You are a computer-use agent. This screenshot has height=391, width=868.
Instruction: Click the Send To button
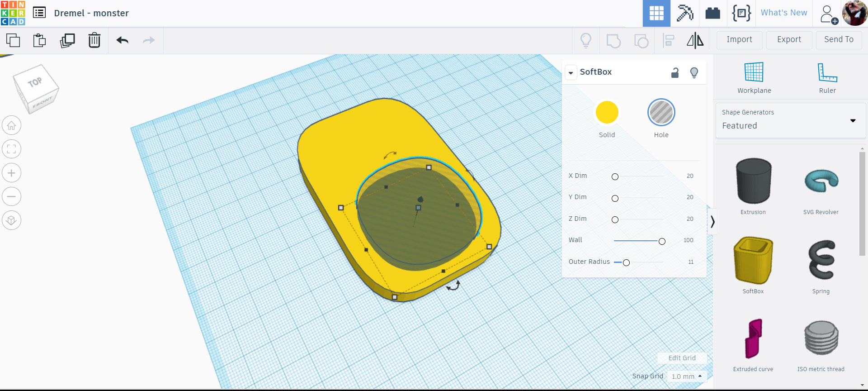pos(839,40)
